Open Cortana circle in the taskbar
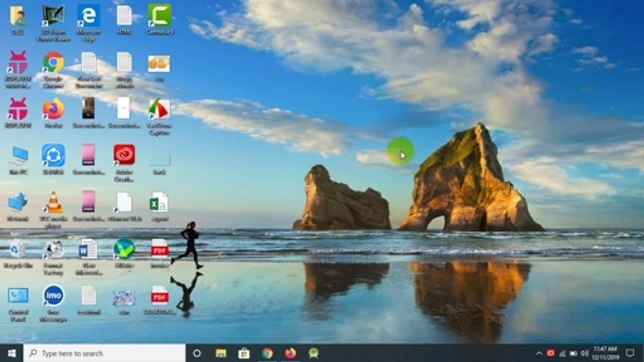644x362 pixels. point(197,353)
